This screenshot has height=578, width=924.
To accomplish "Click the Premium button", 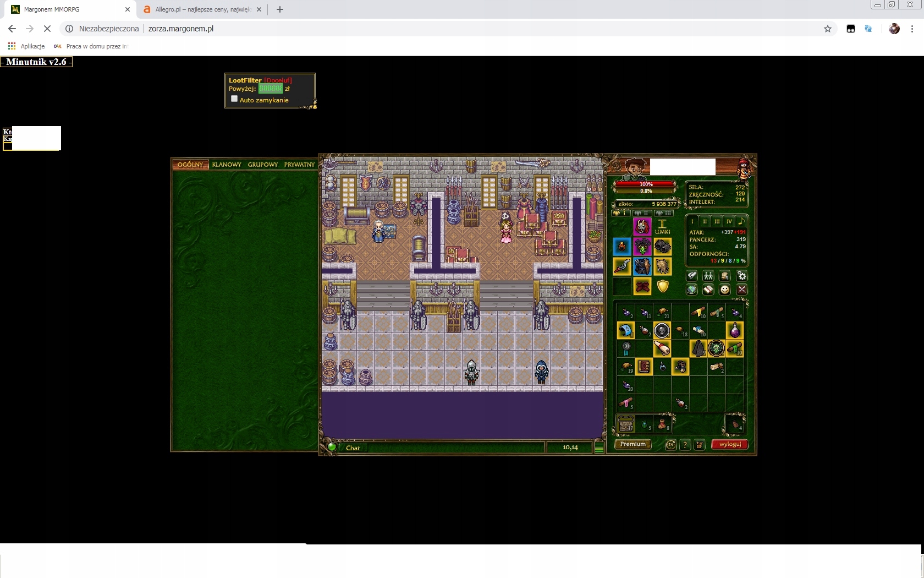I will 633,444.
